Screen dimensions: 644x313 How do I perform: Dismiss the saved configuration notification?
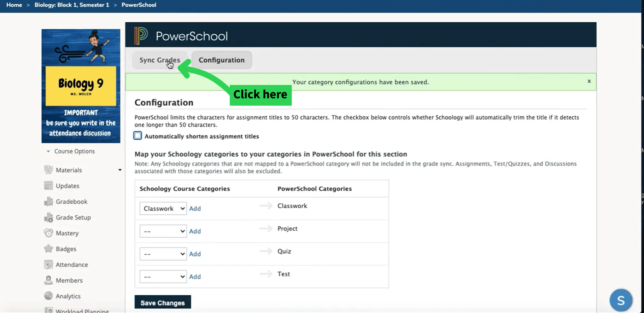[x=589, y=81]
